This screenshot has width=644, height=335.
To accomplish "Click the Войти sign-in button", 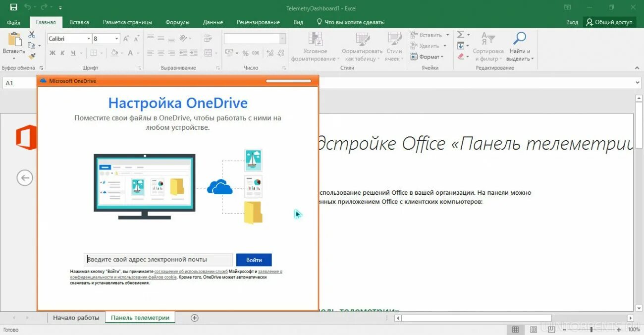I will tap(254, 260).
